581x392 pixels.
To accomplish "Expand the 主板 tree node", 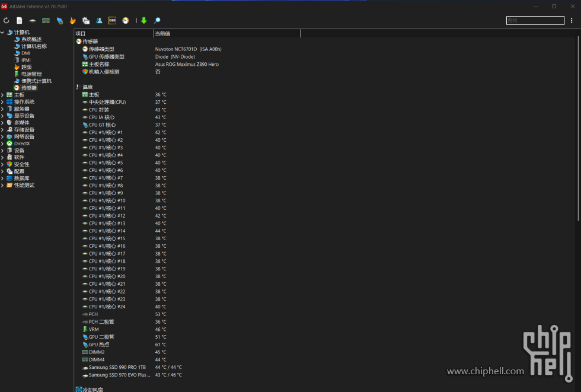I will (2, 95).
